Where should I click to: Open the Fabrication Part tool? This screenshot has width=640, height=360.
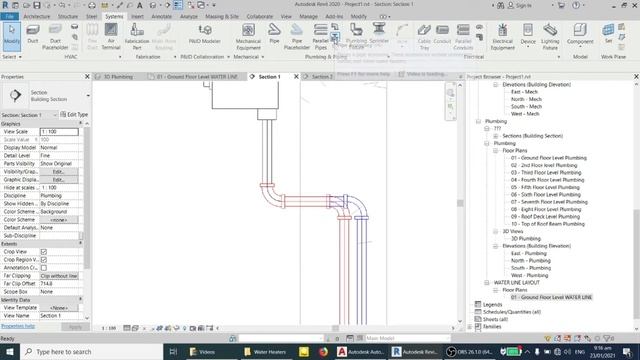coord(137,36)
